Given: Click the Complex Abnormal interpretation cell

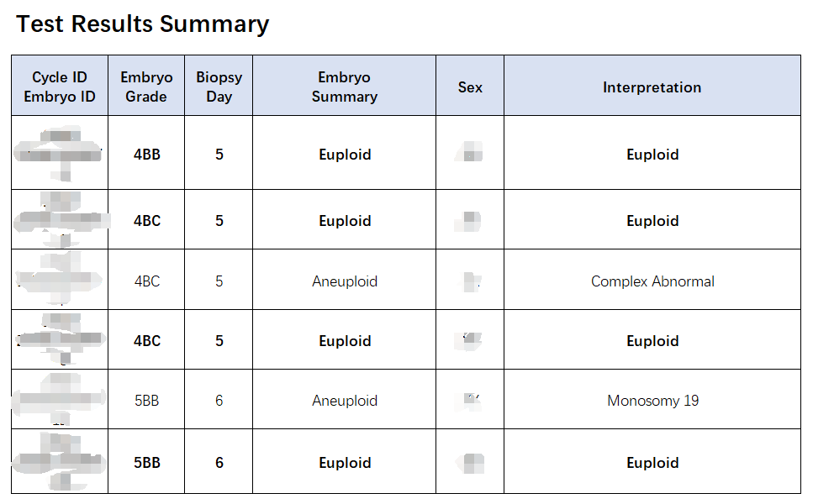Looking at the screenshot, I should pyautogui.click(x=652, y=281).
